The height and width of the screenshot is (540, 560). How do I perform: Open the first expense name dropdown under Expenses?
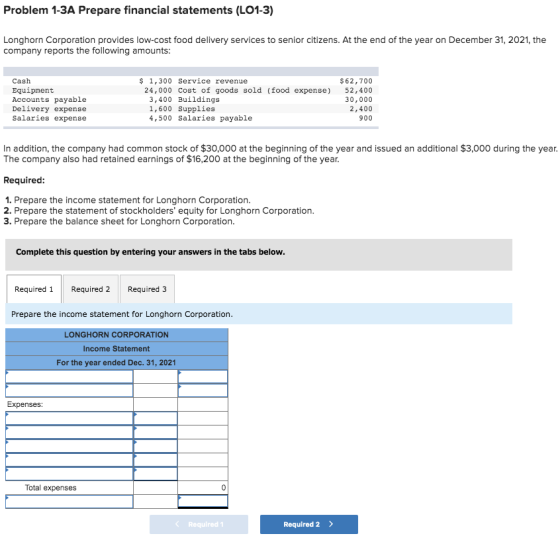[69, 418]
